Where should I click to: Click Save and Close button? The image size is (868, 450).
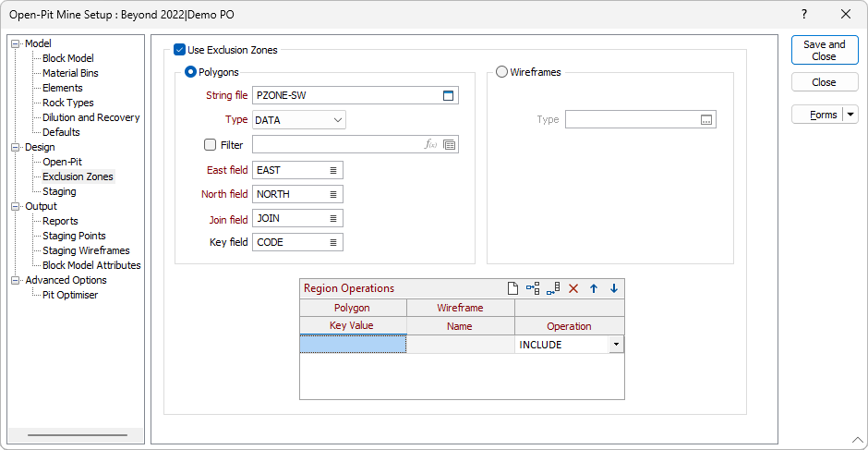pos(824,50)
